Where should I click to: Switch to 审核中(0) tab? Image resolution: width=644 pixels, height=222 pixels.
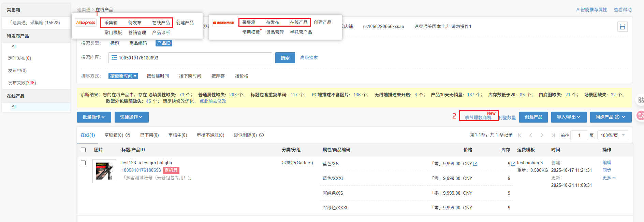pyautogui.click(x=178, y=135)
